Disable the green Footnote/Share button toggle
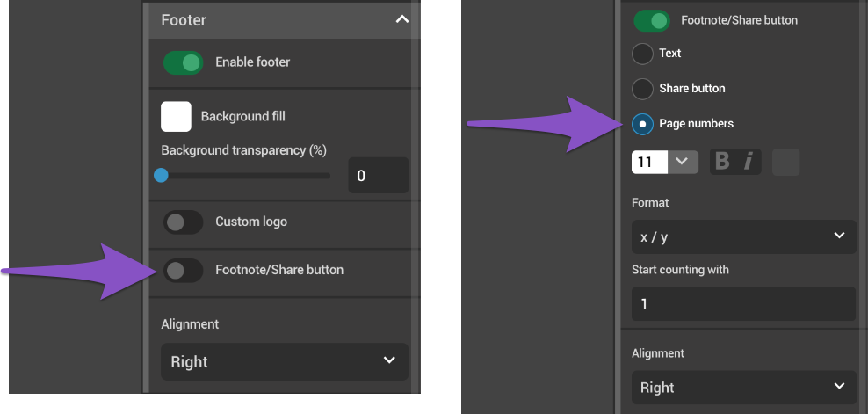Viewport: 868px width, 414px height. coord(651,20)
